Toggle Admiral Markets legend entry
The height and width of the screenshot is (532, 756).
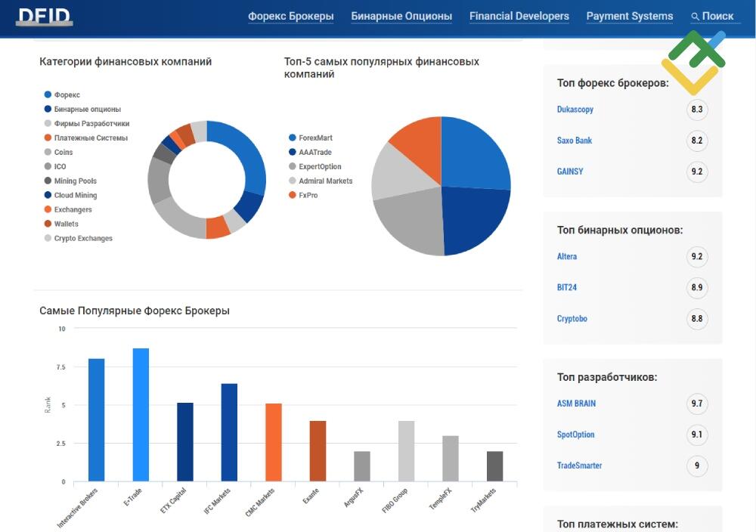click(321, 181)
